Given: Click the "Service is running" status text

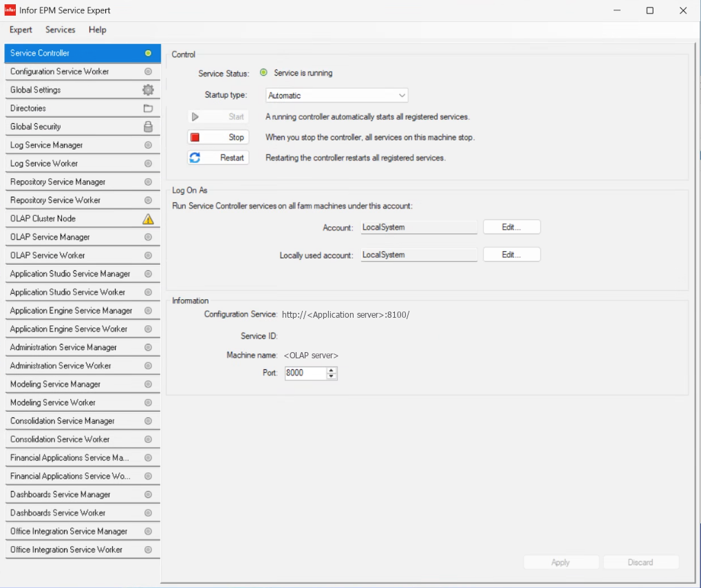Looking at the screenshot, I should click(303, 73).
